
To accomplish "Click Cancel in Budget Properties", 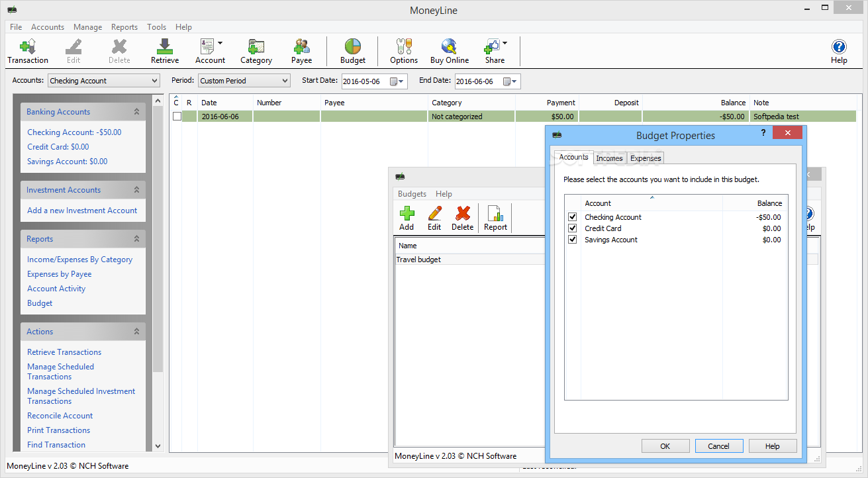I will [x=718, y=446].
